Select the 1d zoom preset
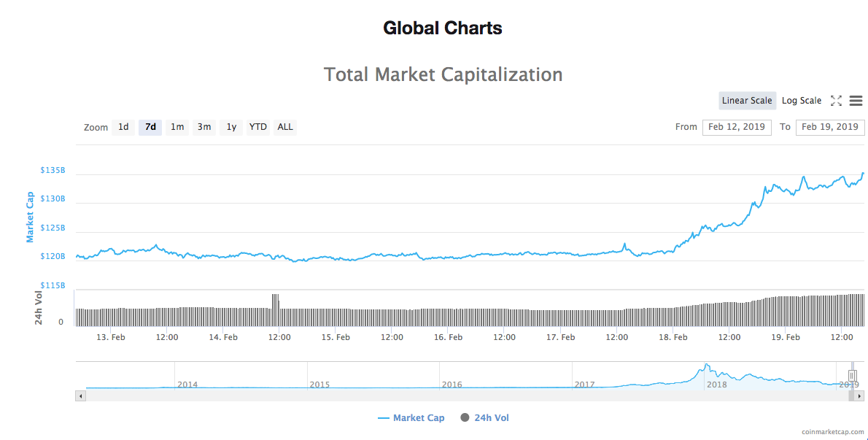The image size is (868, 440). click(x=123, y=126)
